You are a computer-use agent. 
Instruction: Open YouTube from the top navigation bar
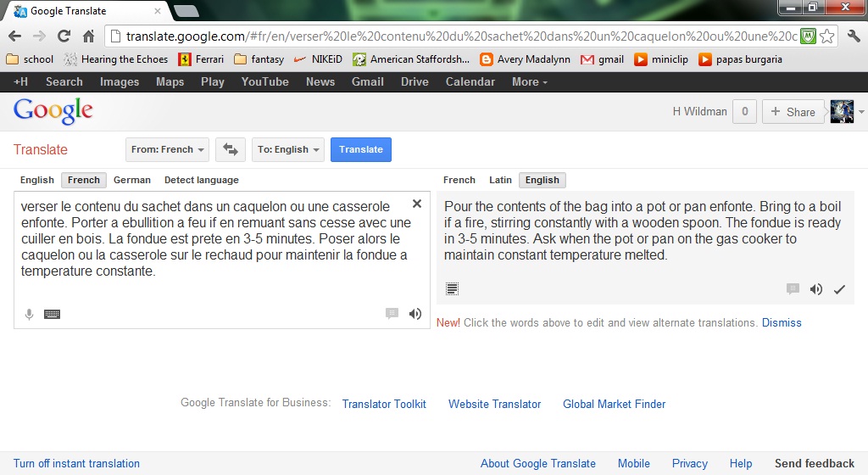tap(264, 81)
